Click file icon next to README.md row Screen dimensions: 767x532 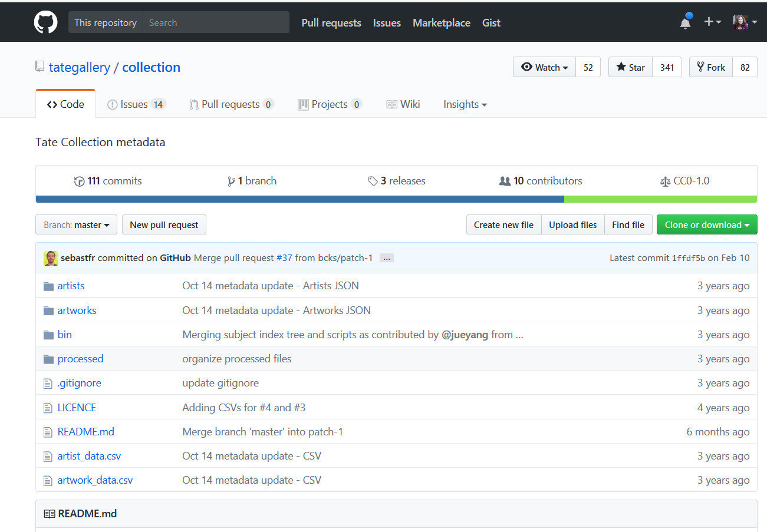48,432
